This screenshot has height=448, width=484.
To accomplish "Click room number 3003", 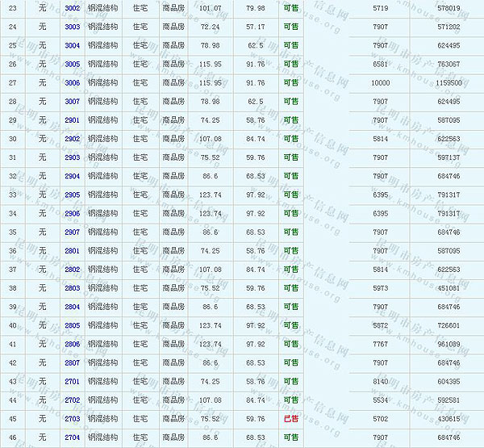I will coord(72,27).
